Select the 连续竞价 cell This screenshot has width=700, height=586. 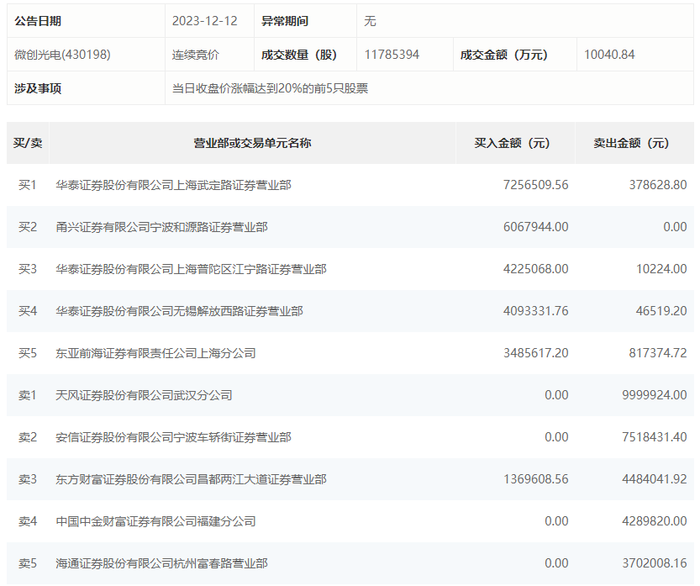pyautogui.click(x=195, y=55)
